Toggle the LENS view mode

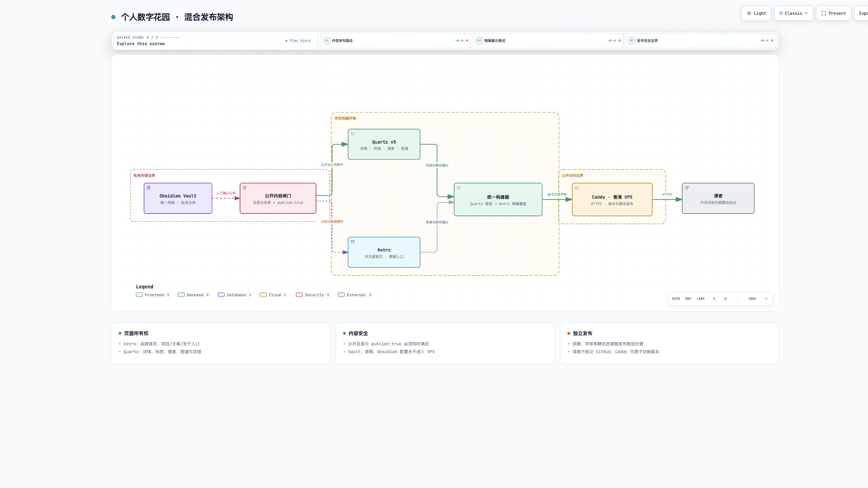[701, 299]
